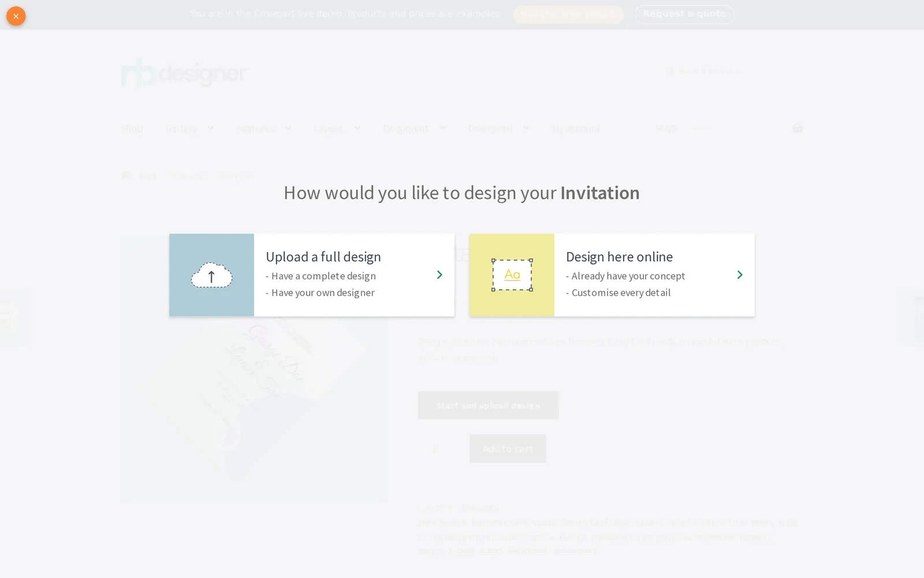Image resolution: width=924 pixels, height=578 pixels.
Task: Click the Start and upload design button
Action: 488,405
